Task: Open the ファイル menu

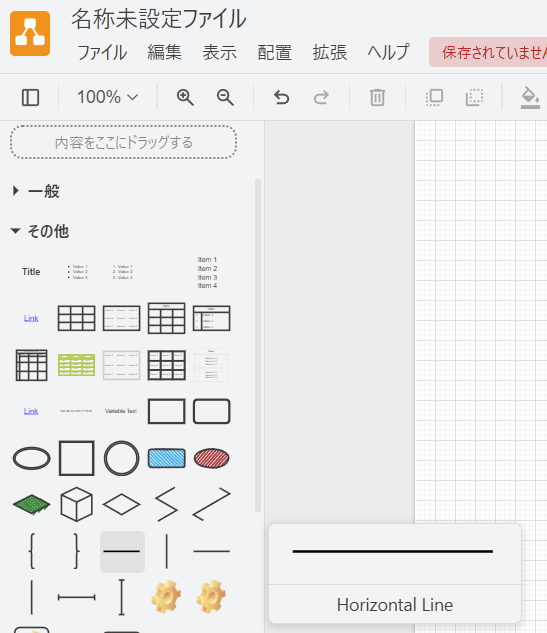Action: (x=102, y=53)
